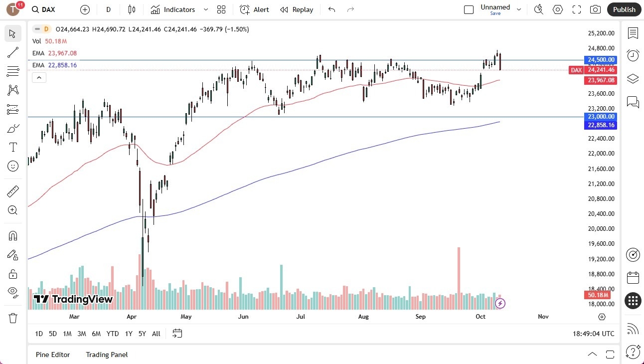Screen dimensions: 644x364
Task: Take a chart snapshot with the camera
Action: click(x=595, y=9)
